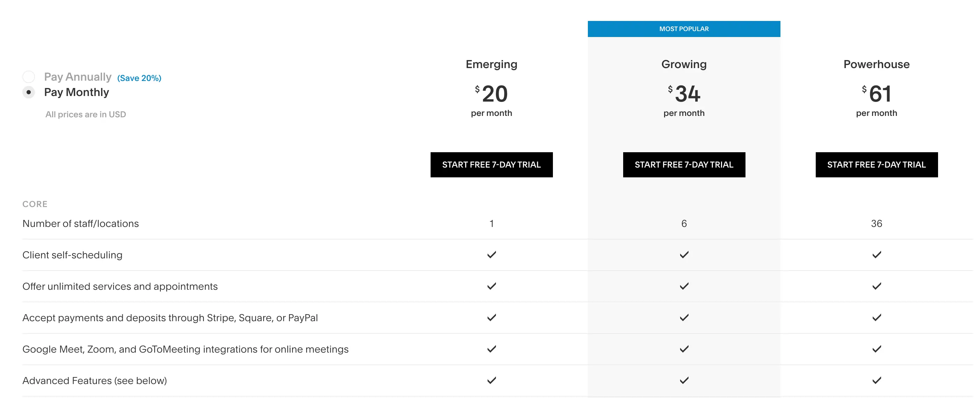Click unlimited appointments checkmark under Powerhouse
980x398 pixels.
point(877,286)
